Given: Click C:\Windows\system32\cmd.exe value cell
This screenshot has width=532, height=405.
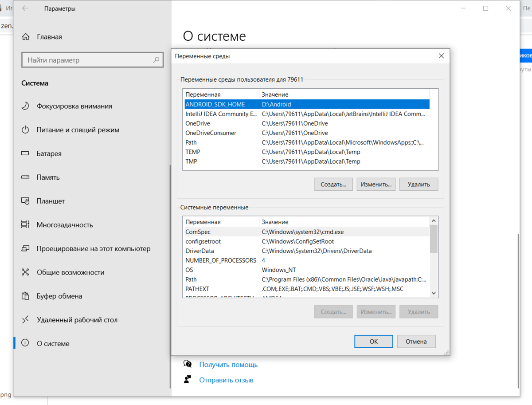Looking at the screenshot, I should pos(303,232).
